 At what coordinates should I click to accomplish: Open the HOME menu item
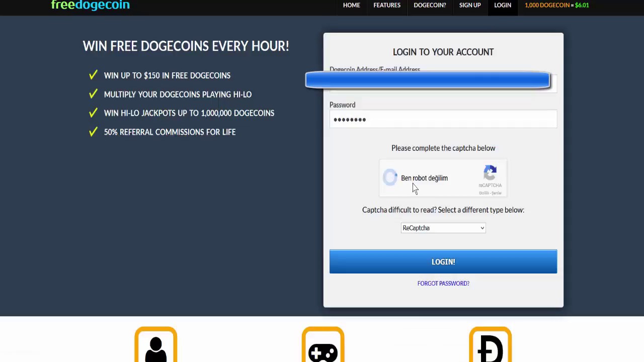coord(352,5)
